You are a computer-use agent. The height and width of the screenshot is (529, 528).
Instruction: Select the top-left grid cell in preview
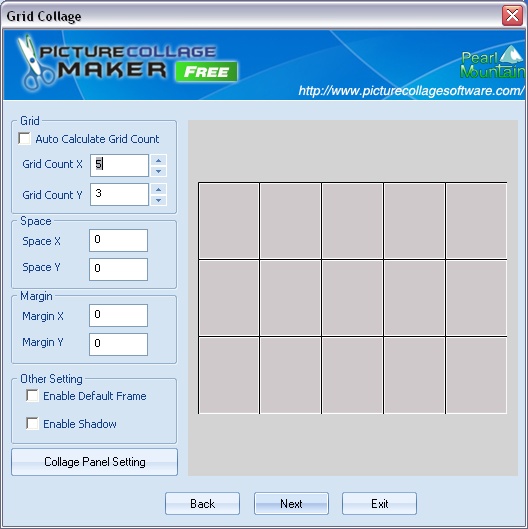(229, 221)
